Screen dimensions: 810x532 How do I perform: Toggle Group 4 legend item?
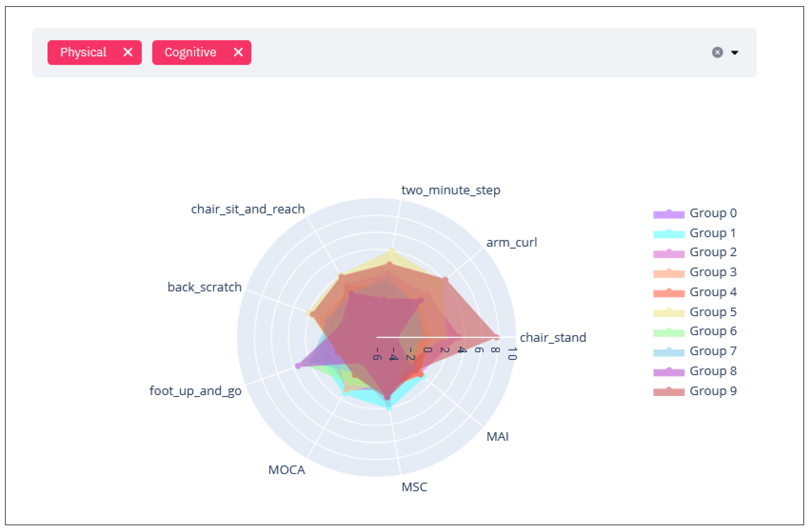[713, 292]
